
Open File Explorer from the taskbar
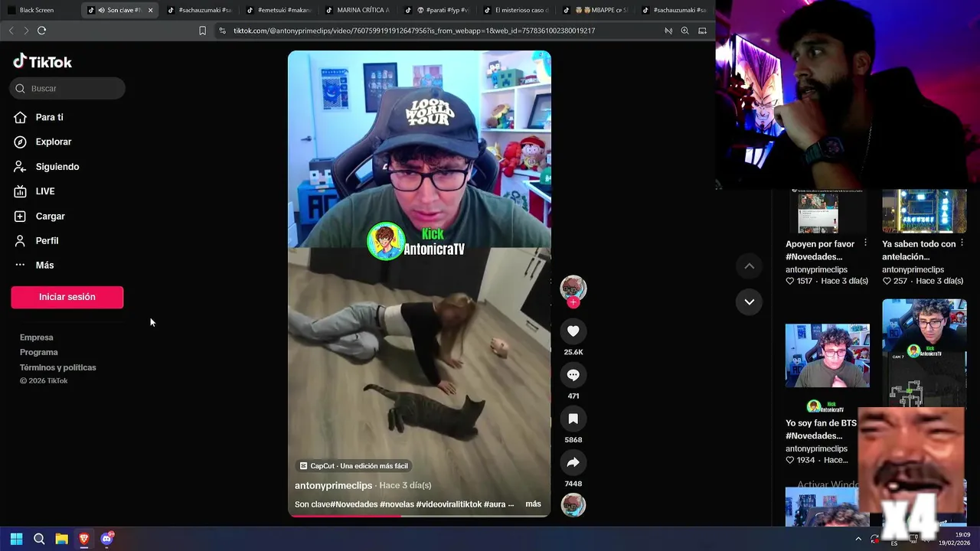(61, 539)
